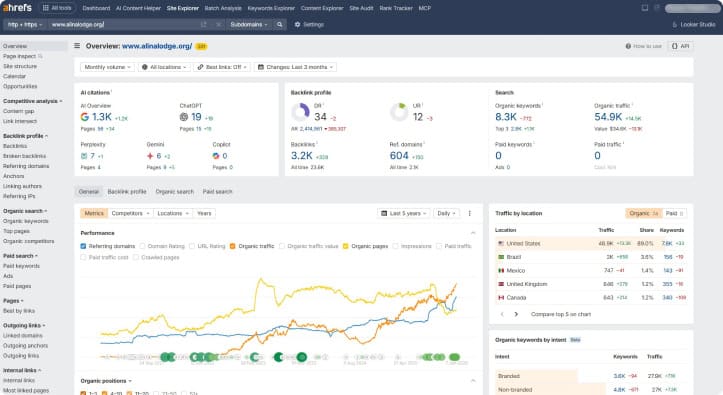723x395 pixels.
Task: Open Changes: Last 3 months dropdown
Action: tap(295, 67)
